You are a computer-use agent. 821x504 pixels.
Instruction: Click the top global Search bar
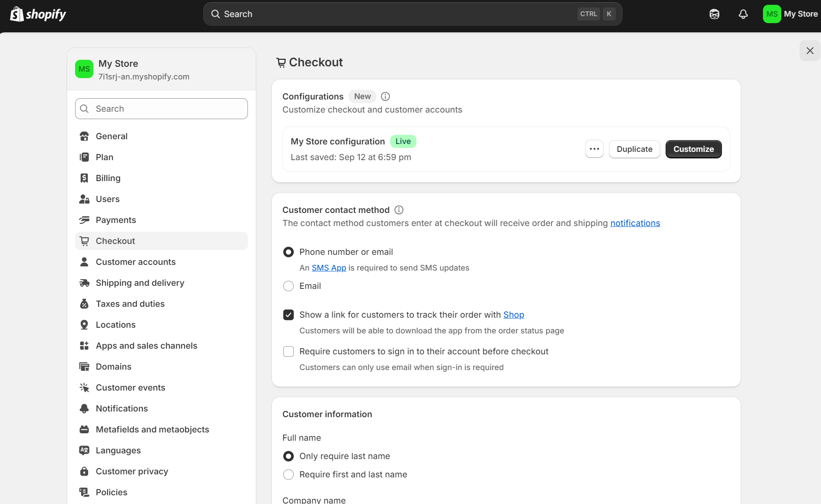(412, 14)
